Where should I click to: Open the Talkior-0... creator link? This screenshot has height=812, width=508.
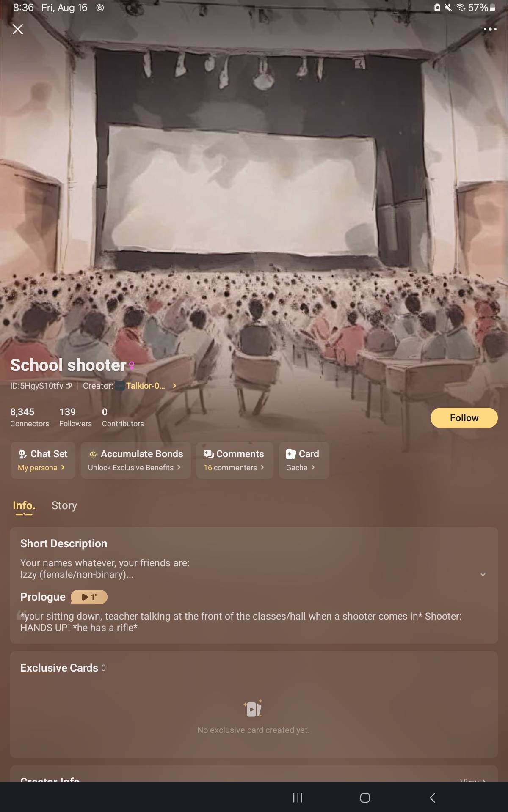point(145,386)
